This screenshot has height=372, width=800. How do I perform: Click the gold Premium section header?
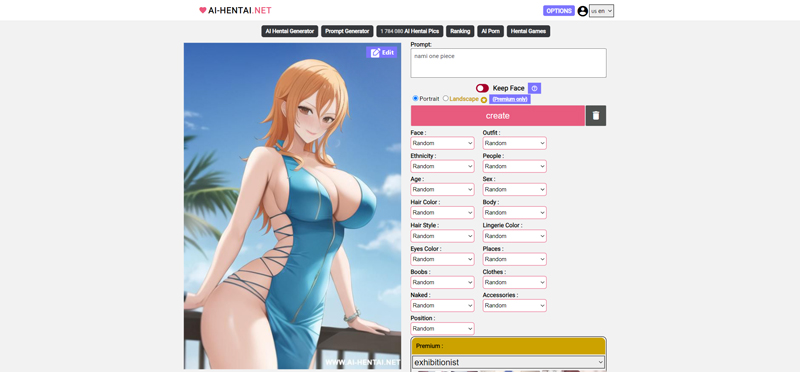click(x=509, y=346)
